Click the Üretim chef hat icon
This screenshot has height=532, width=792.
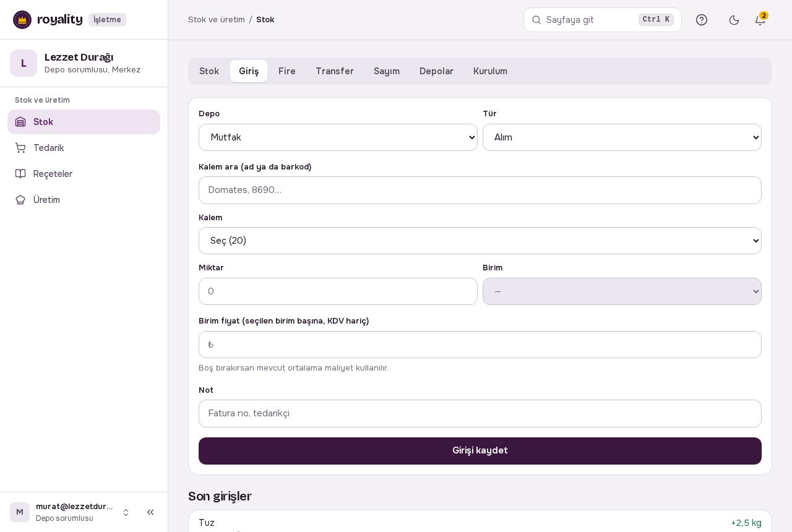(x=20, y=200)
